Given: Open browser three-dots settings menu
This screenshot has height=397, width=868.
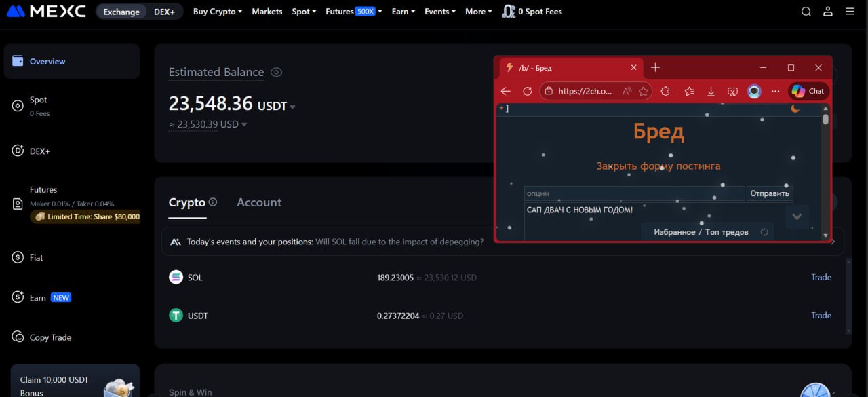Looking at the screenshot, I should (x=776, y=91).
